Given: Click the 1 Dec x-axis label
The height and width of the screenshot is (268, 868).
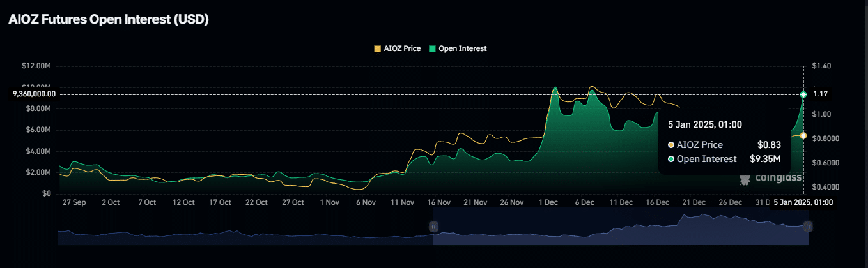Looking at the screenshot, I should coord(548,202).
